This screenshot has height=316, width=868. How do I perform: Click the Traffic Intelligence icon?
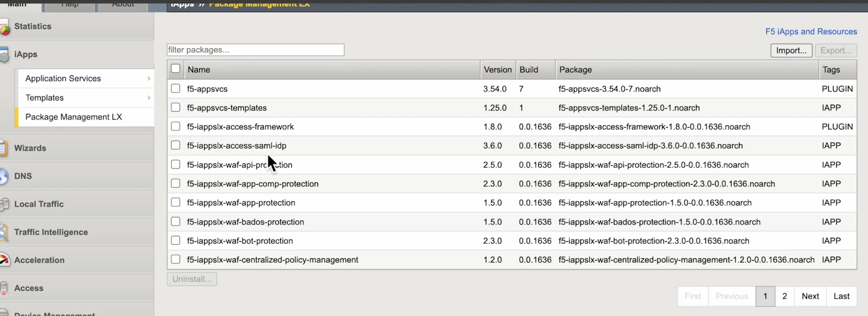point(4,232)
